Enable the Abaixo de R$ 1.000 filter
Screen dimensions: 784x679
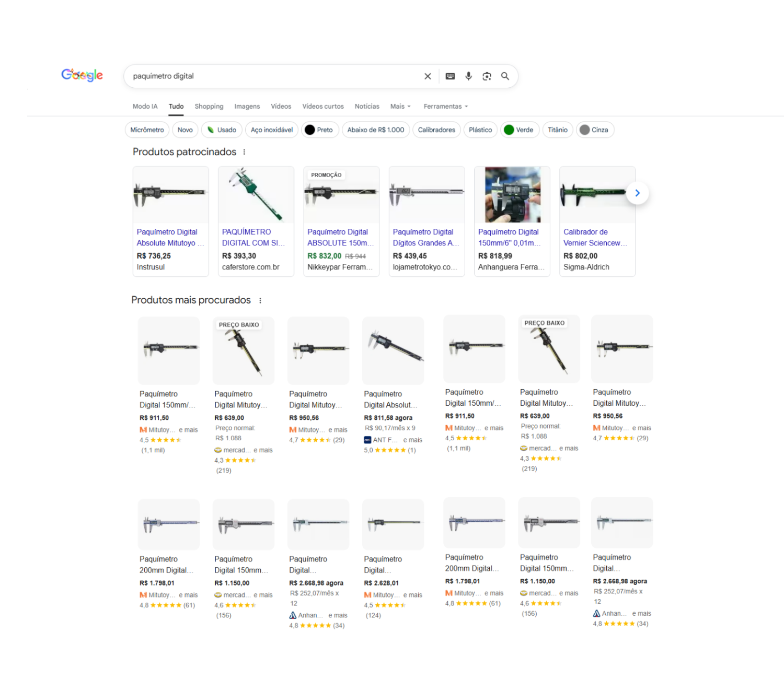click(x=376, y=130)
